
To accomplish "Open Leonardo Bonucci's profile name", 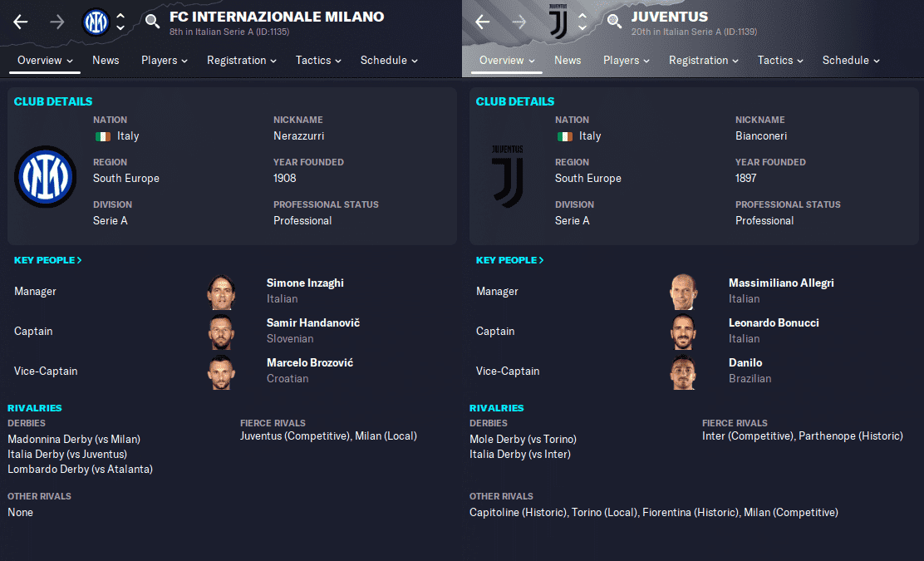I will point(774,323).
